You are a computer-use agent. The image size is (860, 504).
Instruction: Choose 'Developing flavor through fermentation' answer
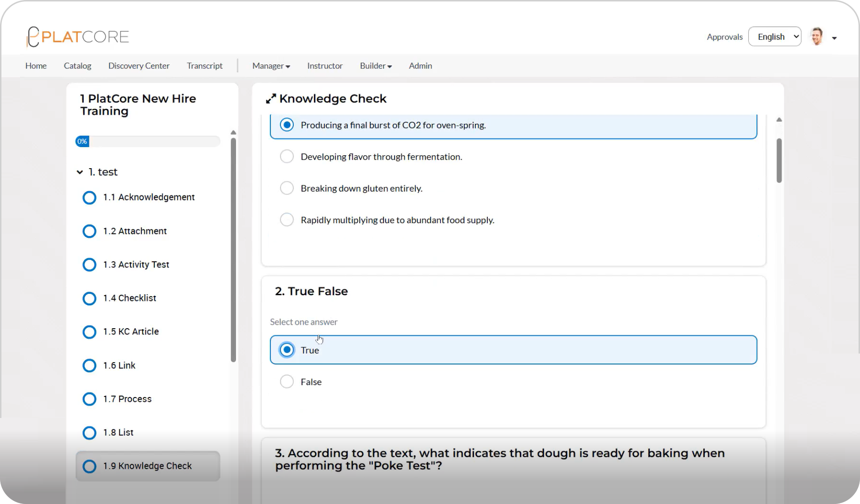pos(287,157)
